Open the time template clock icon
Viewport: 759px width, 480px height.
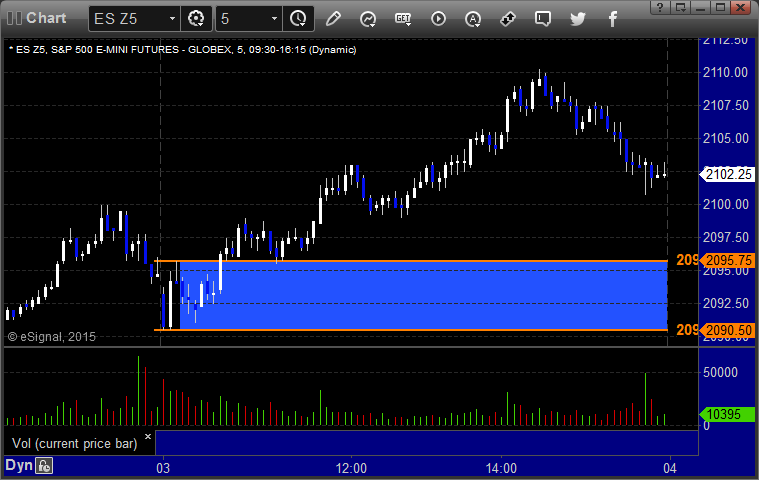[298, 19]
